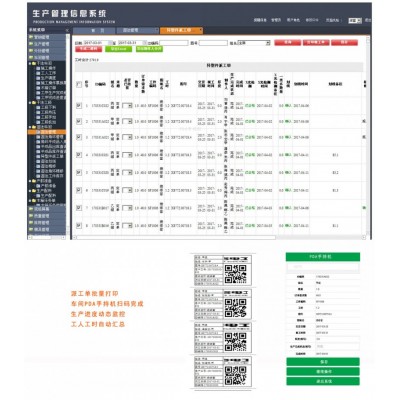Image resolution: width=400 pixels, height=400 pixels.
Task: Click the first QR code label thumbnail
Action: [223, 270]
